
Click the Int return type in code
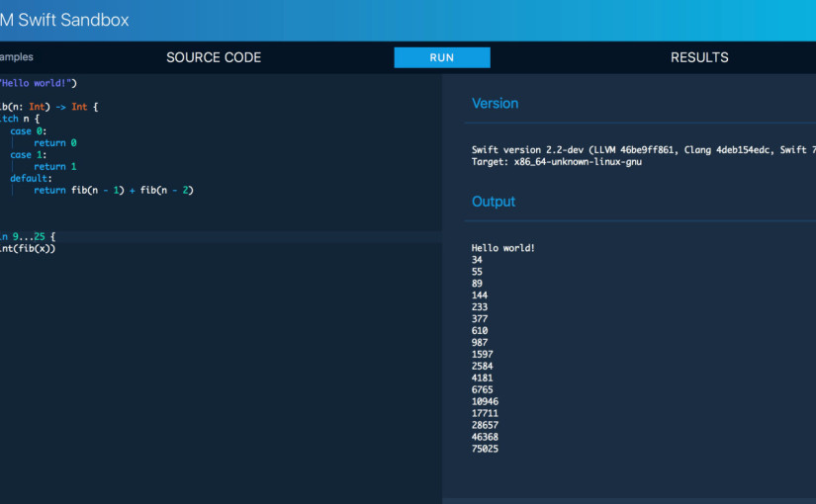(x=79, y=107)
